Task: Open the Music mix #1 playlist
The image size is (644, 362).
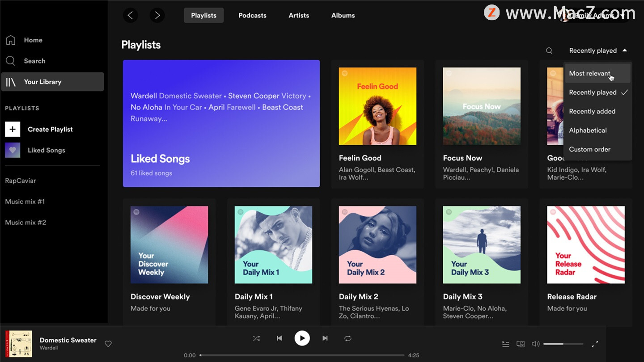Action: tap(25, 202)
